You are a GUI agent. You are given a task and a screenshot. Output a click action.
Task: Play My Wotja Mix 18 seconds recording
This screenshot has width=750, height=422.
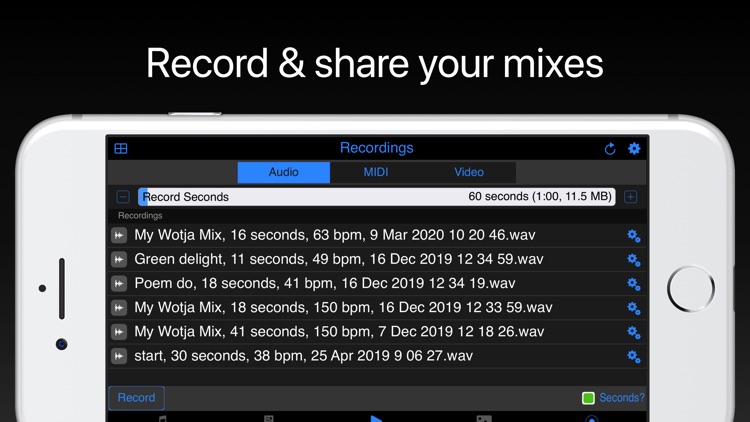[119, 308]
